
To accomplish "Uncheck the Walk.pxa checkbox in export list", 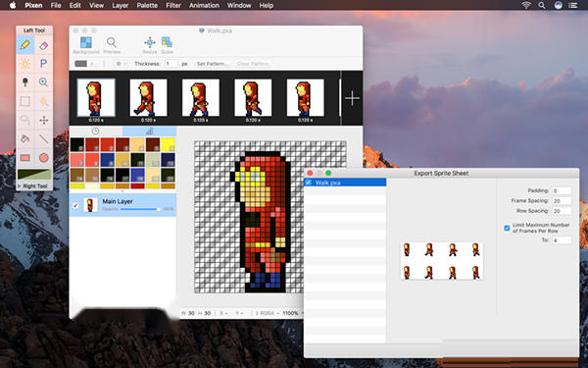I will [x=309, y=183].
